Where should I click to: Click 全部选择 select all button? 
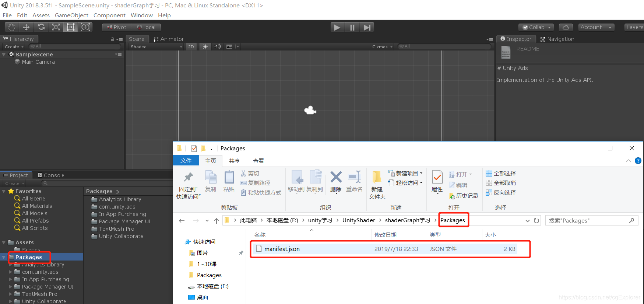coord(501,174)
